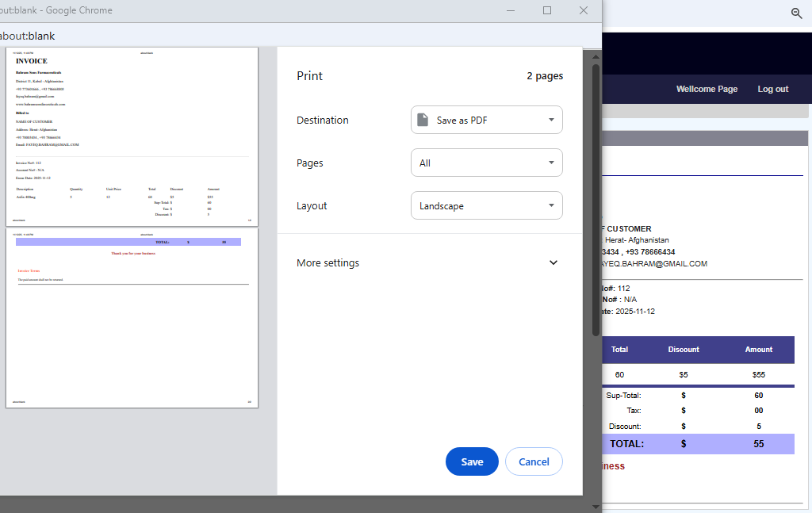Click the about:blank address bar

tap(238, 36)
